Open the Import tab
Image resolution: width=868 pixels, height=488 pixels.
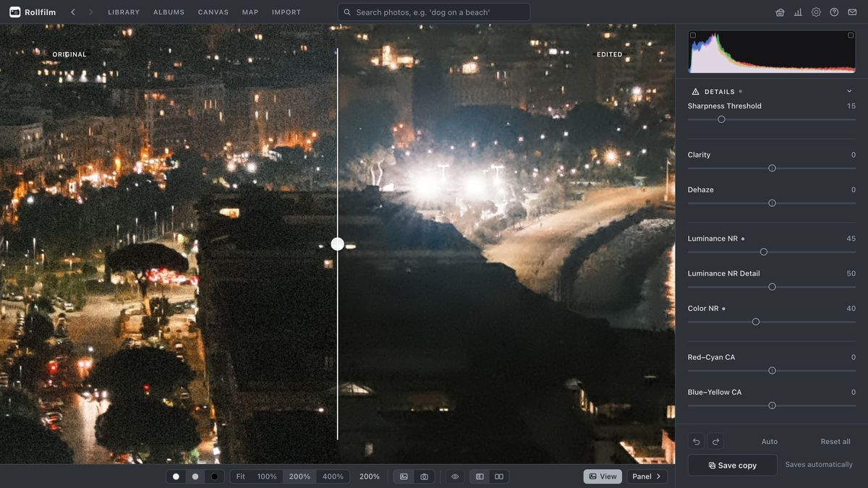tap(286, 12)
